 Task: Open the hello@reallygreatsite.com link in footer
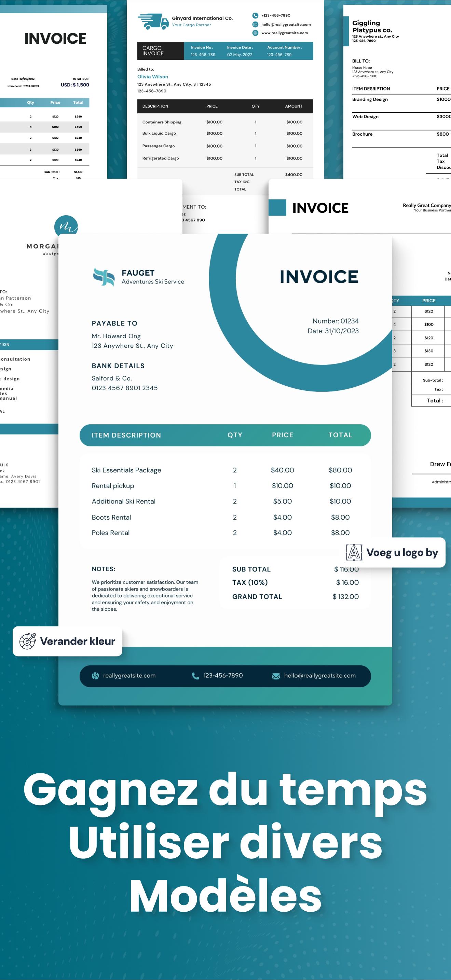tap(320, 675)
